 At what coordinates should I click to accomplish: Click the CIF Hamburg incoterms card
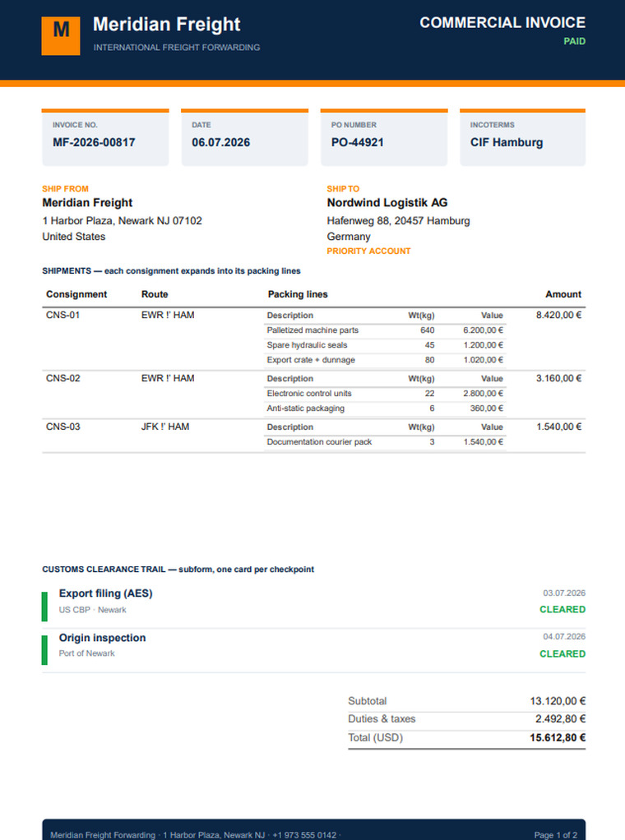(523, 138)
